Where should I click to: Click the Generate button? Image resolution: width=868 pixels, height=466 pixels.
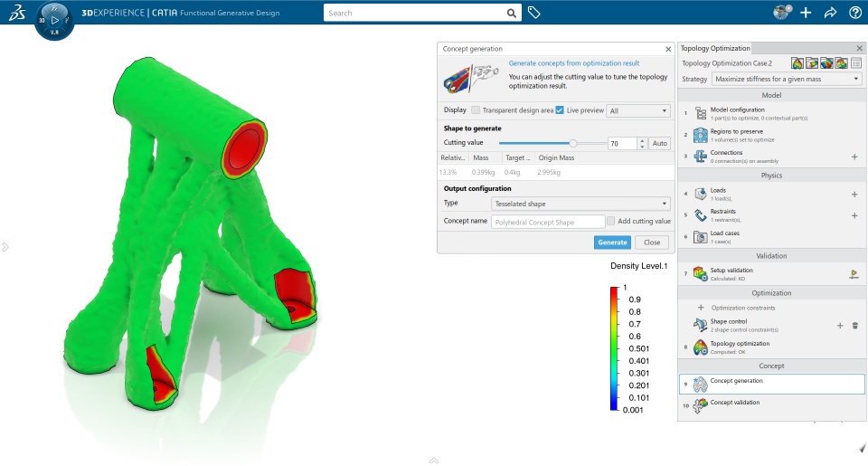click(612, 243)
